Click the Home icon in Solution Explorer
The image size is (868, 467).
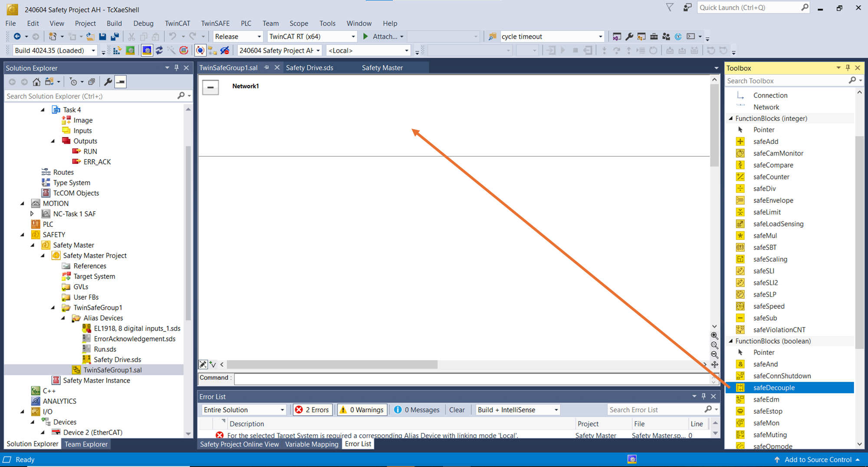[x=36, y=82]
